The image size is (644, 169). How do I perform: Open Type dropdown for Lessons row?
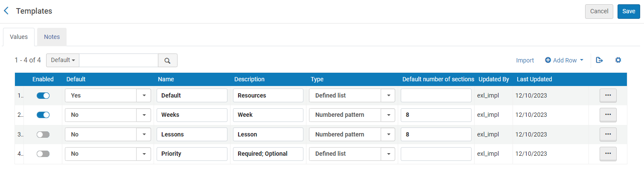[352, 134]
